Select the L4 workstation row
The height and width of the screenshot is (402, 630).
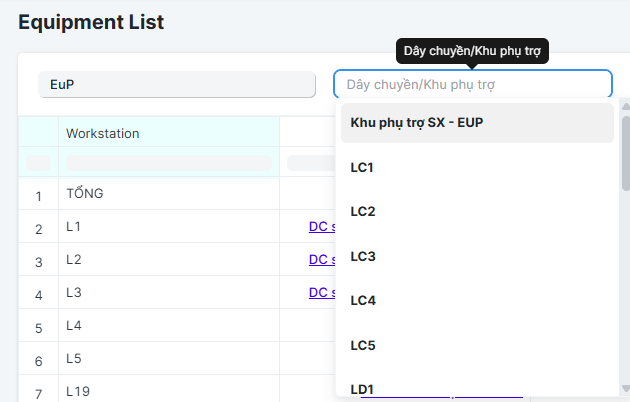73,325
